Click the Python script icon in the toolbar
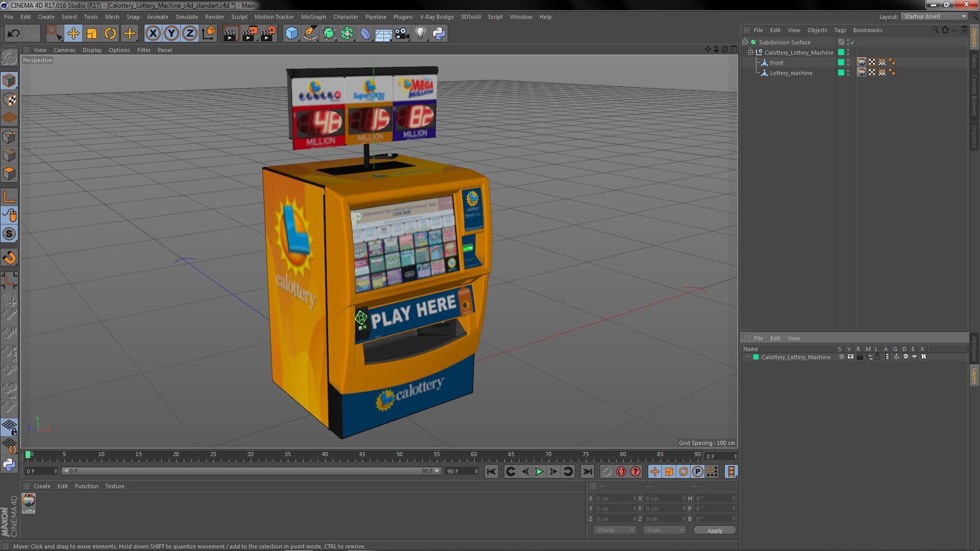980x551 pixels. 439,34
